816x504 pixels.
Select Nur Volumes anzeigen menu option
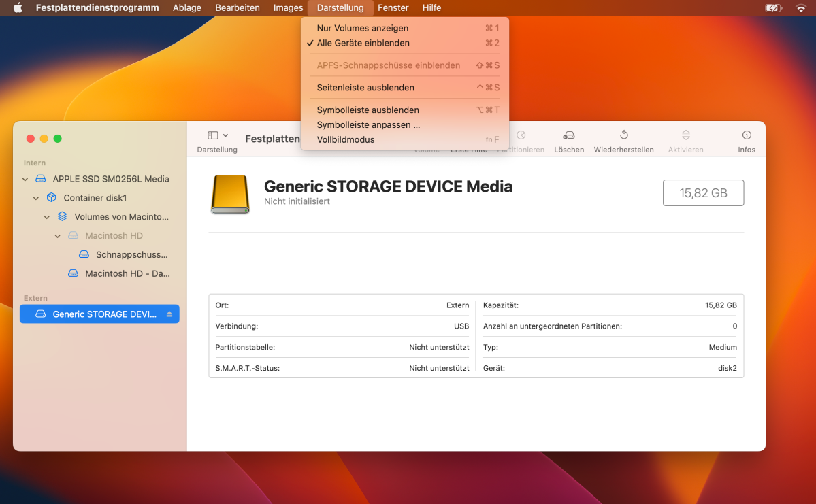pos(405,28)
